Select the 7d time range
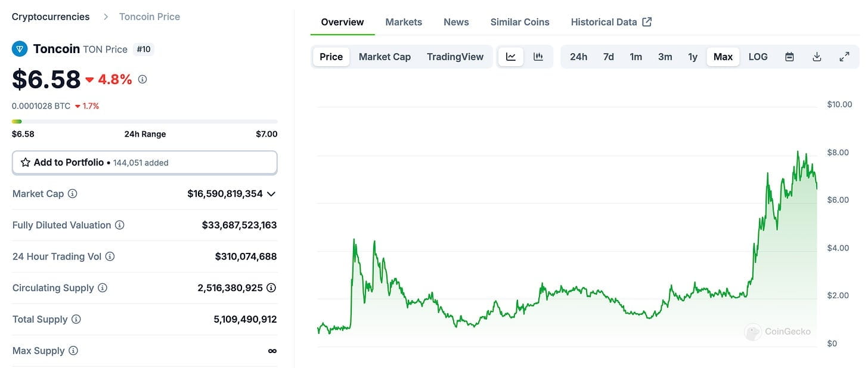The width and height of the screenshot is (868, 368). coord(608,57)
